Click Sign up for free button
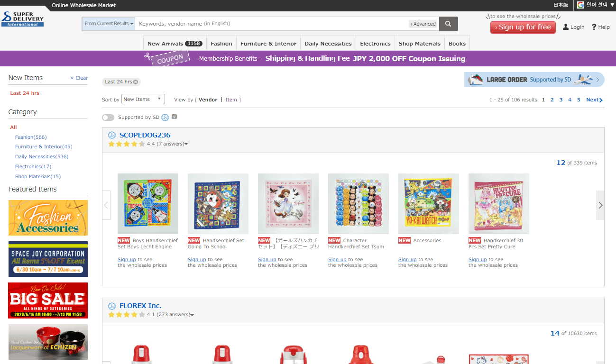This screenshot has height=364, width=616. click(x=524, y=27)
